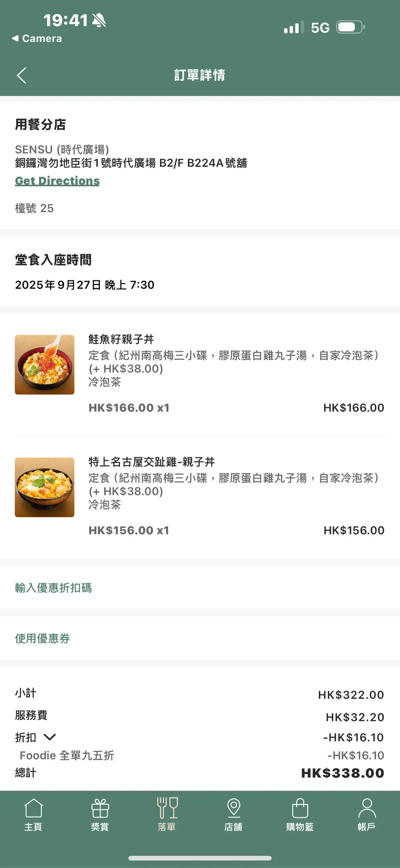Viewport: 400px width, 868px height.
Task: Tap the 特上名古屋交趾雞 dish thumbnail
Action: click(45, 487)
